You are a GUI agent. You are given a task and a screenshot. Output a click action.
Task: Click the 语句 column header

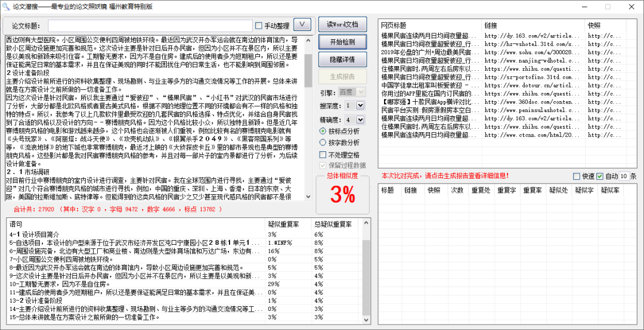pos(137,225)
